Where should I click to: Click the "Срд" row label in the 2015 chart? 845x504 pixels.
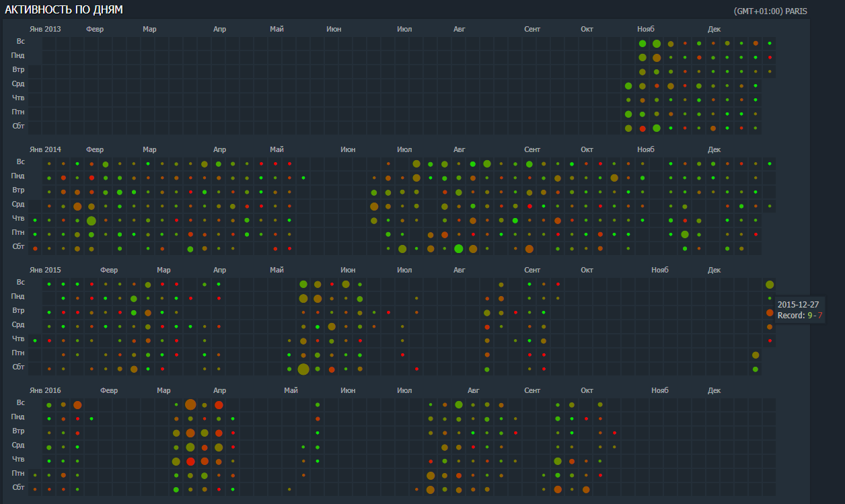click(x=18, y=324)
